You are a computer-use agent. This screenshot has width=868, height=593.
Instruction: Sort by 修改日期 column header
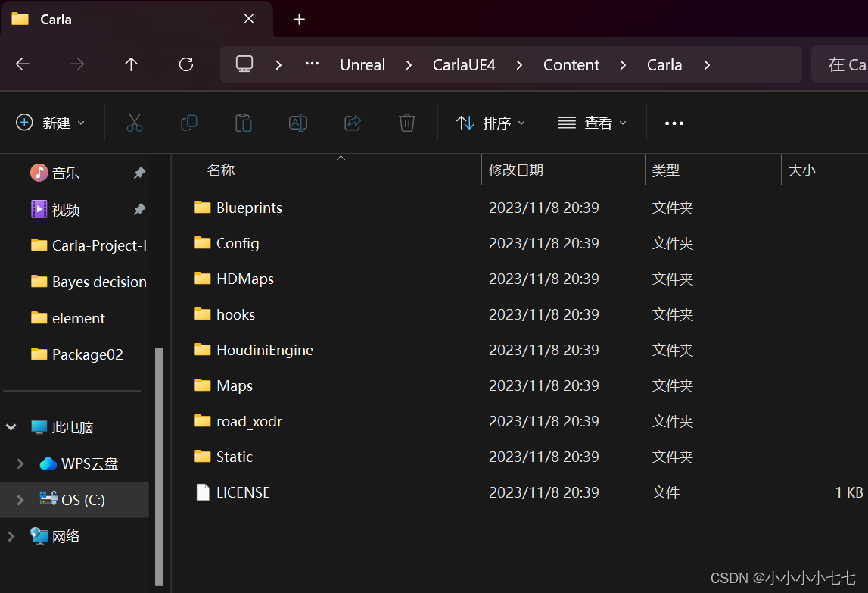click(516, 170)
